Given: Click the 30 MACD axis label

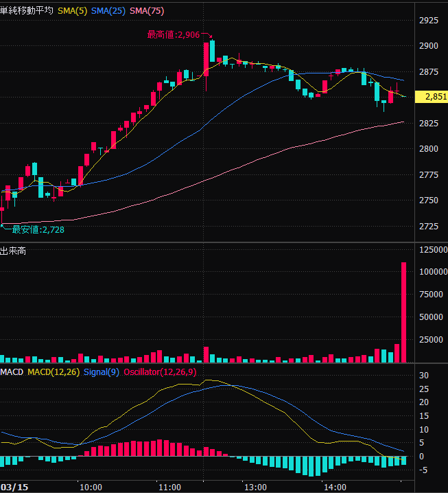Looking at the screenshot, I should pos(424,376).
